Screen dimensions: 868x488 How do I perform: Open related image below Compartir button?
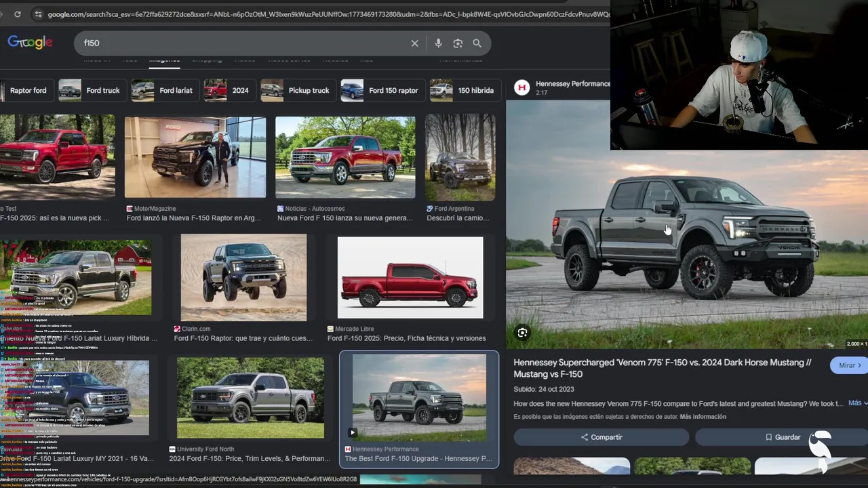(x=572, y=466)
